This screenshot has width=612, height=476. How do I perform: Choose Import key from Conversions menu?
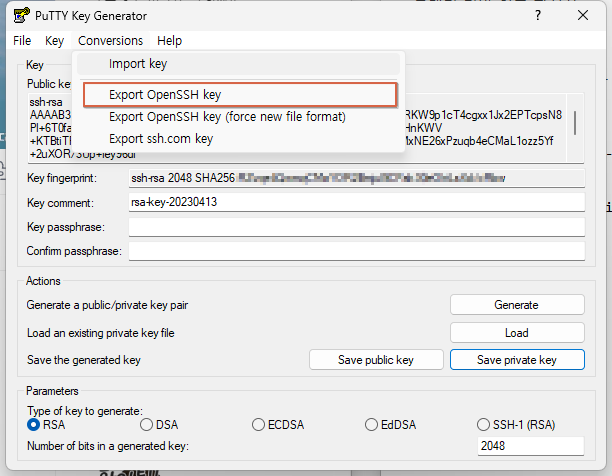coord(238,64)
